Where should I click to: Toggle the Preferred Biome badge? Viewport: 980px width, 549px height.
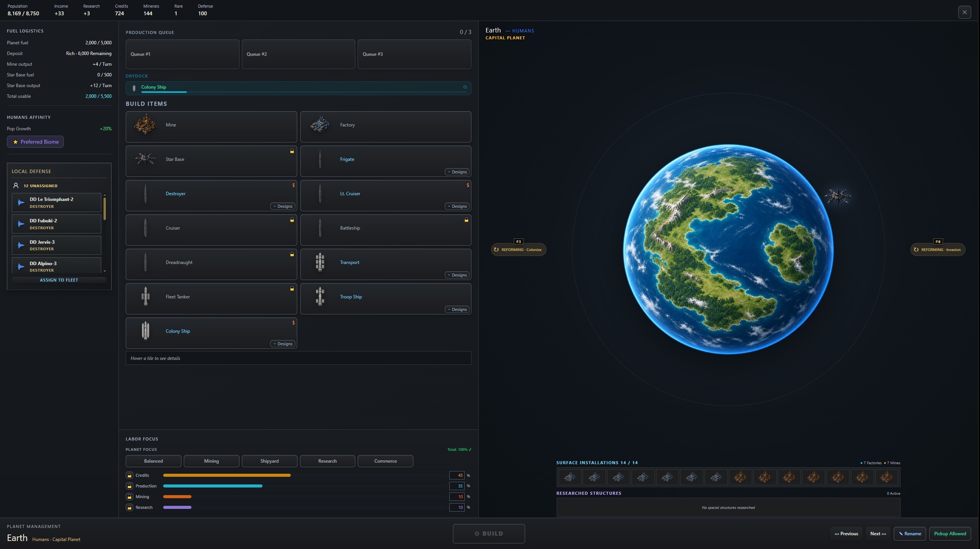[35, 142]
